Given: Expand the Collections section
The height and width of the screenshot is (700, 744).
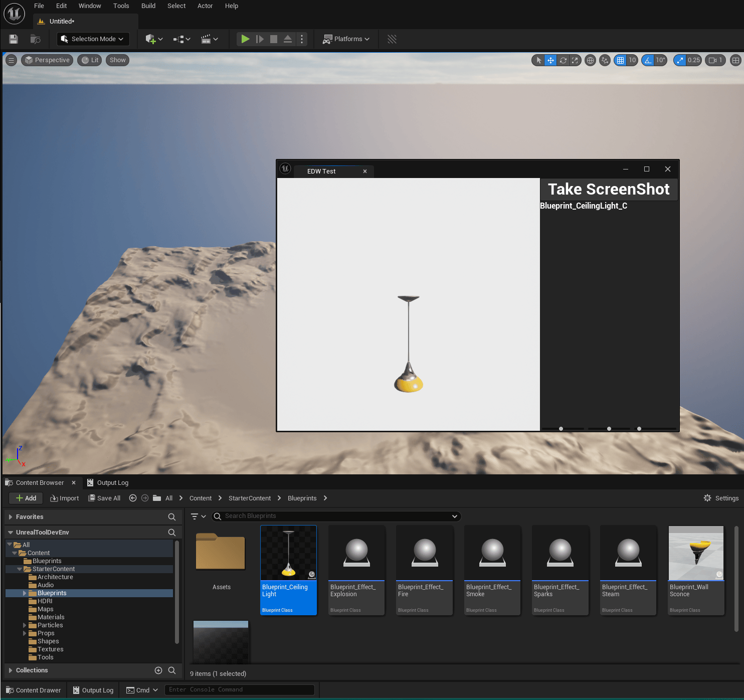Looking at the screenshot, I should pyautogui.click(x=11, y=670).
